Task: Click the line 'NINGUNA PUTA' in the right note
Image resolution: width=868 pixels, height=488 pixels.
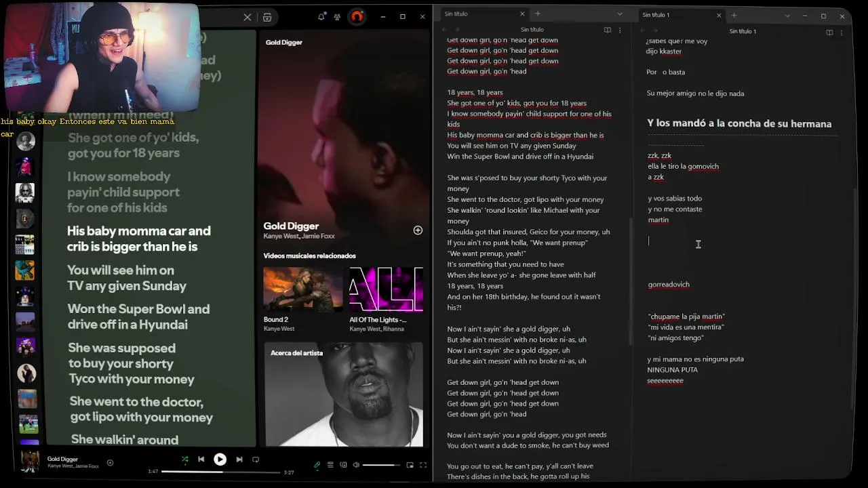Action: pyautogui.click(x=672, y=370)
